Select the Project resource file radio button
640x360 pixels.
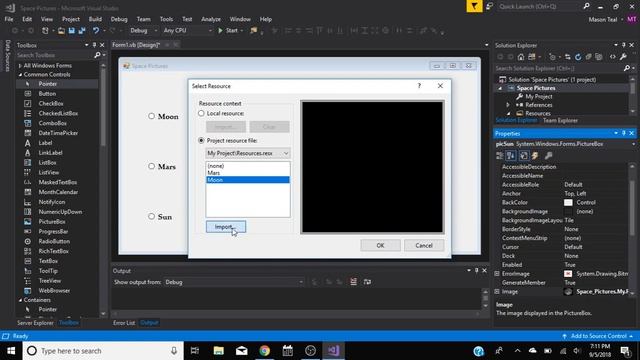tap(201, 140)
